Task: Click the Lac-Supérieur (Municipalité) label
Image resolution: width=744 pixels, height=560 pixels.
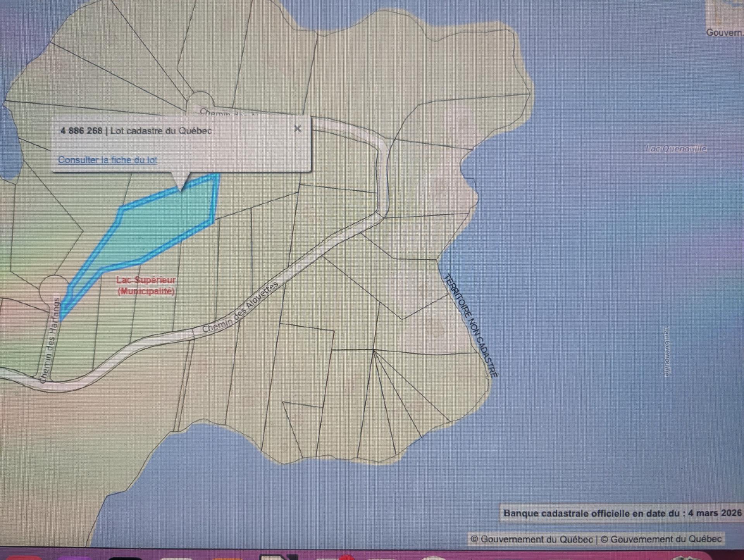Action: pos(146,286)
